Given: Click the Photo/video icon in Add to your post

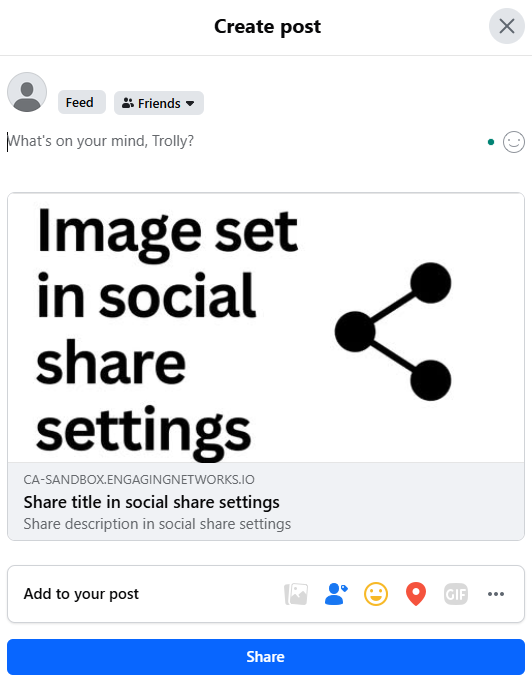Looking at the screenshot, I should [x=296, y=594].
